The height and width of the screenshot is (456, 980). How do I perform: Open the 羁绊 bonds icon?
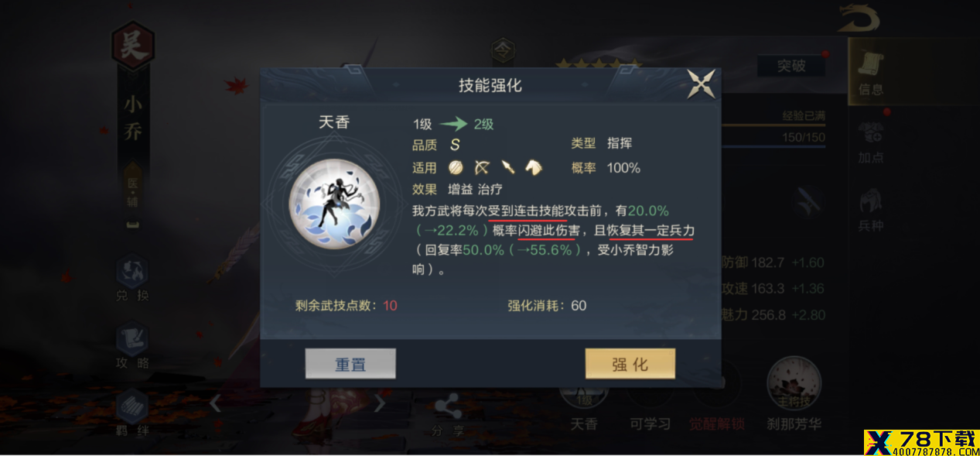(132, 413)
